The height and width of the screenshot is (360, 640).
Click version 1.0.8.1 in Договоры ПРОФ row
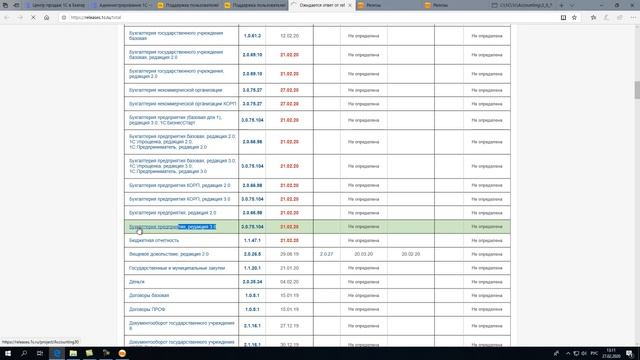coord(252,309)
